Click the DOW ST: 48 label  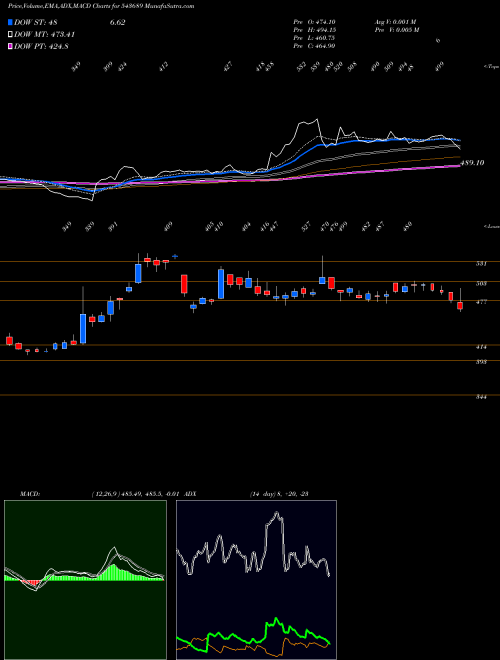point(36,23)
